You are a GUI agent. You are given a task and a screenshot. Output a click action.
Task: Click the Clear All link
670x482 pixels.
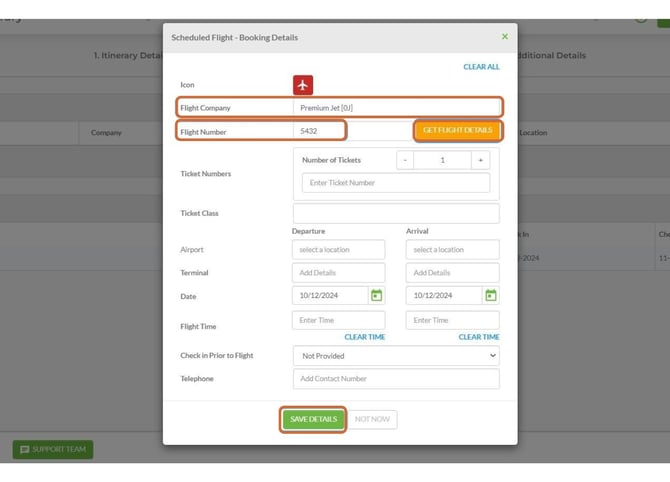pos(481,67)
